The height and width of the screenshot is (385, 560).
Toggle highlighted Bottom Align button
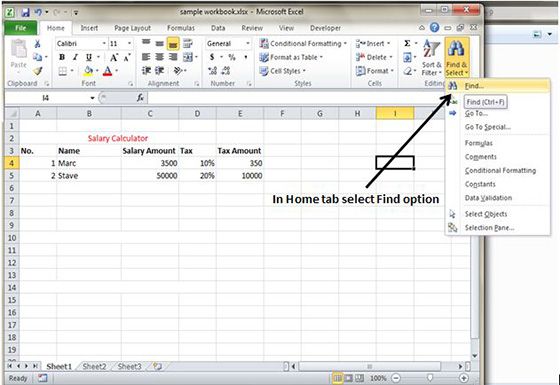click(173, 43)
